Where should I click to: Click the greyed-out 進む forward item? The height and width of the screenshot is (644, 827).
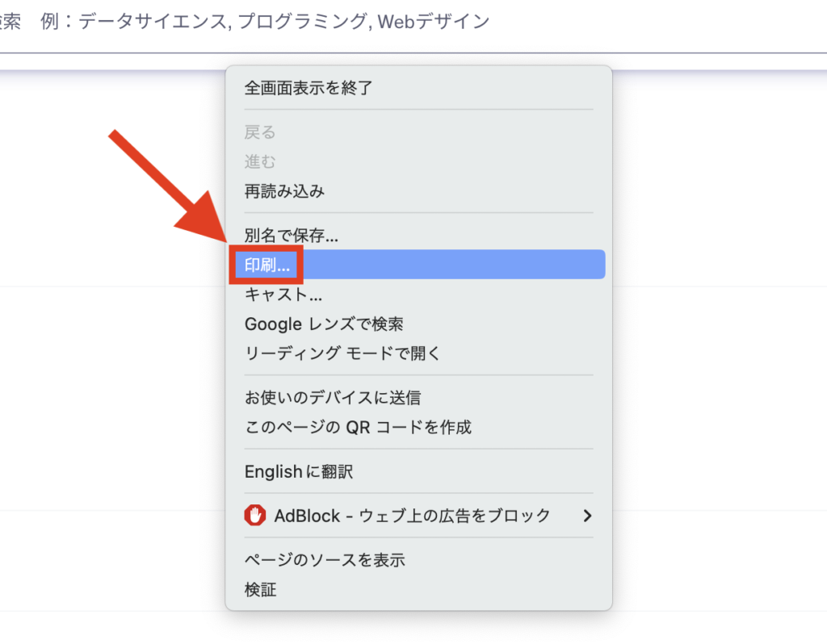260,162
